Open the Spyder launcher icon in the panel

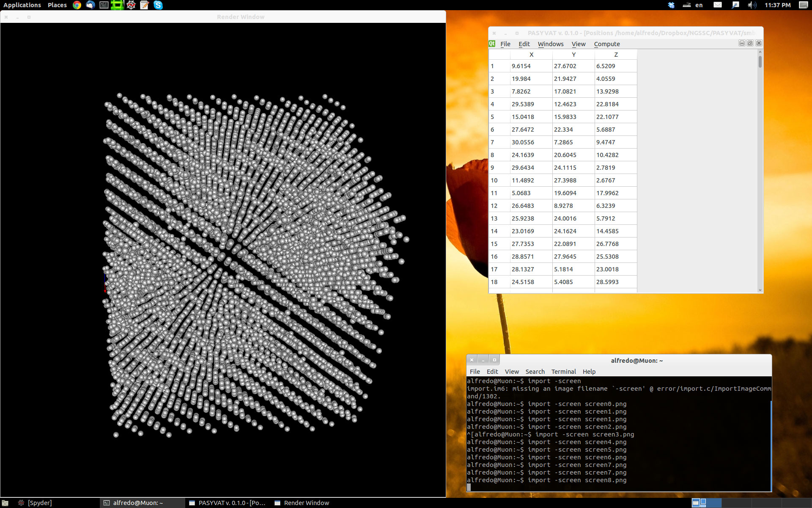[131, 5]
